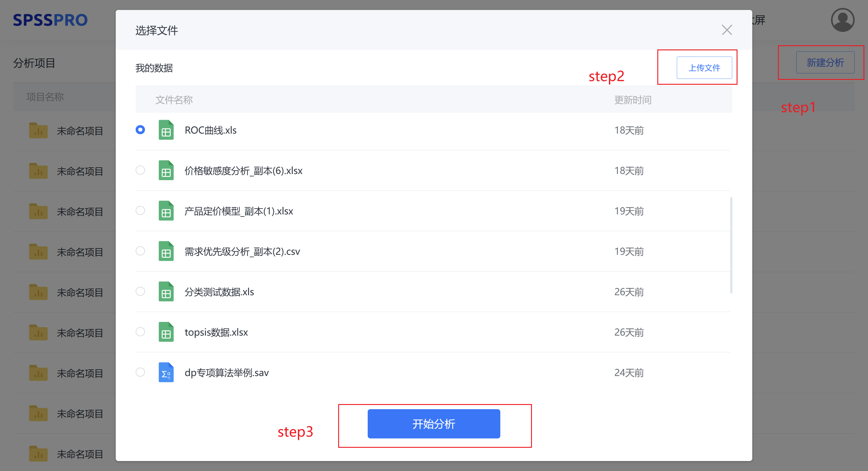Select radio for 需求优先级分析_副本(2).csv

[x=140, y=251]
